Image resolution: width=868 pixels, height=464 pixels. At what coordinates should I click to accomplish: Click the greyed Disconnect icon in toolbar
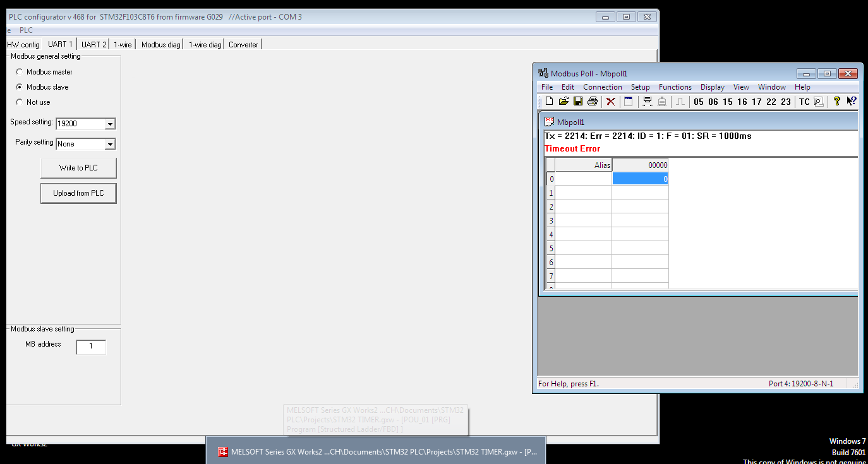point(662,102)
